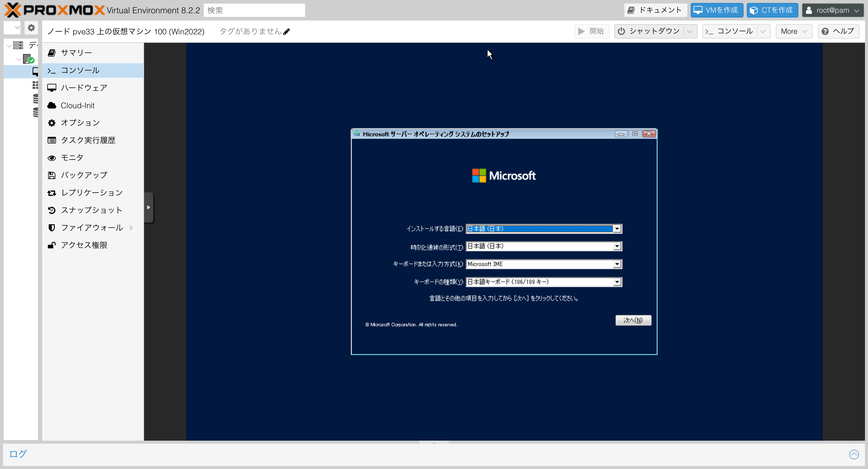
Task: Expand the side panel arrow handle
Action: (148, 208)
